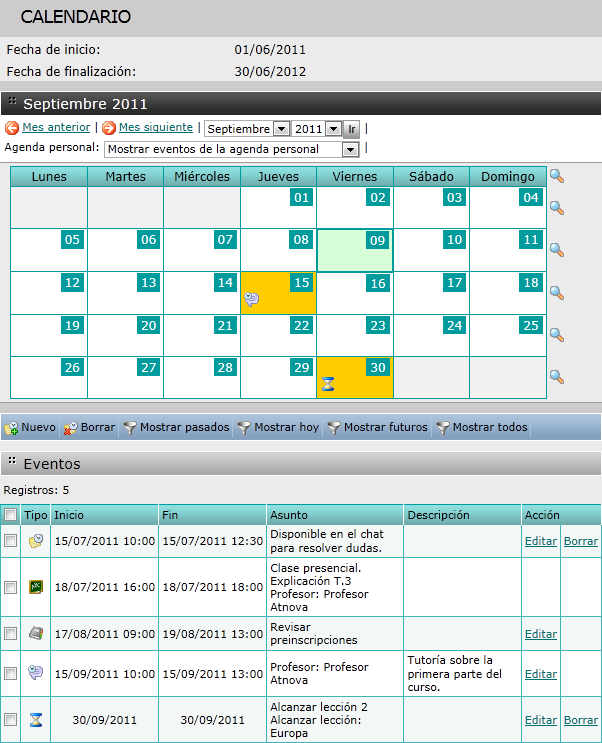Open the month dropdown showing Septiembre
The width and height of the screenshot is (602, 743).
[x=247, y=129]
